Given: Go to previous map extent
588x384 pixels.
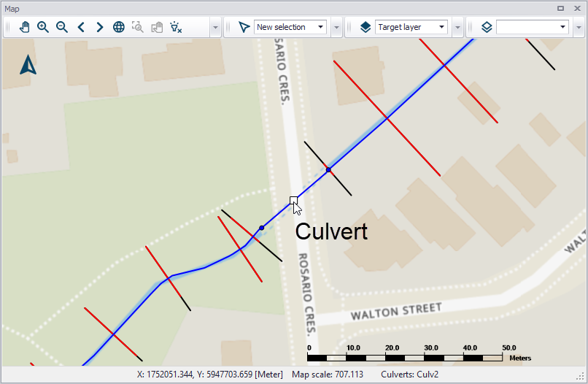Looking at the screenshot, I should (x=81, y=27).
